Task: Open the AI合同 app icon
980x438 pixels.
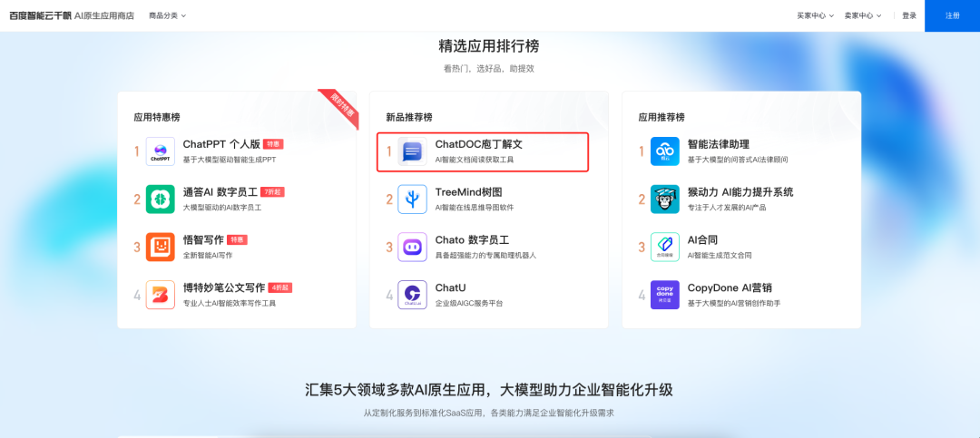Action: point(665,247)
